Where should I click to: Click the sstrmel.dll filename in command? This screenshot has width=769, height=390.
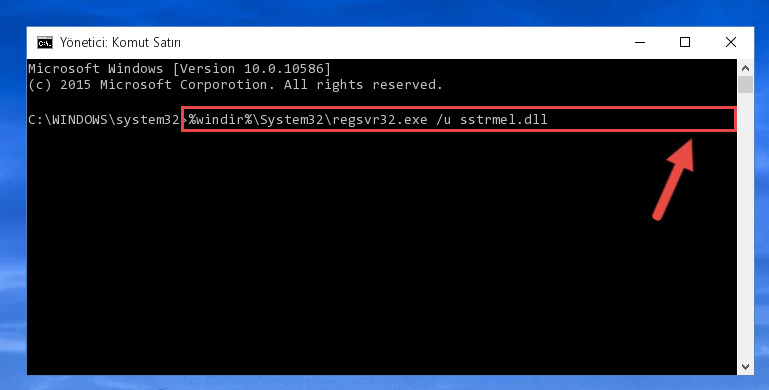(x=503, y=120)
